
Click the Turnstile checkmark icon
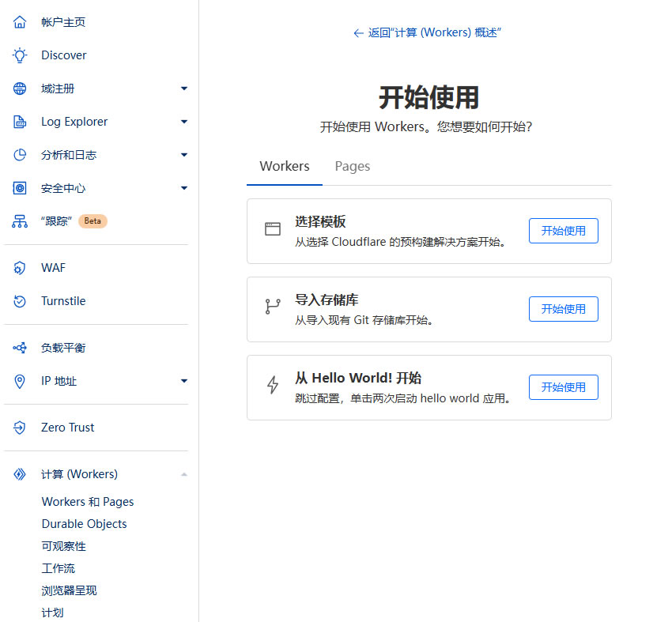(20, 301)
